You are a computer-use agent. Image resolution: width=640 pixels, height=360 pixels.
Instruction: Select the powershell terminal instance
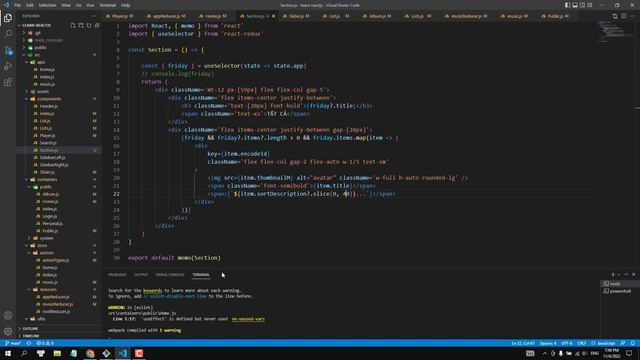click(620, 291)
